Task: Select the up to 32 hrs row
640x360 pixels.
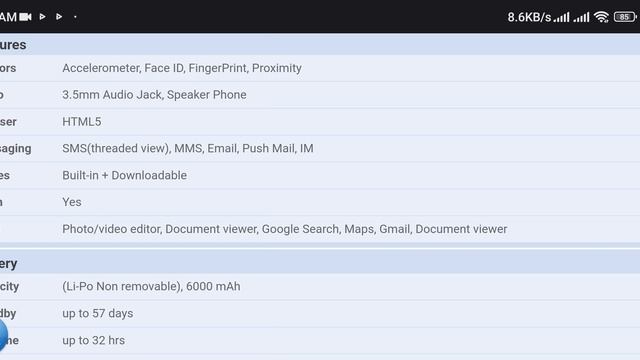Action: (x=320, y=340)
